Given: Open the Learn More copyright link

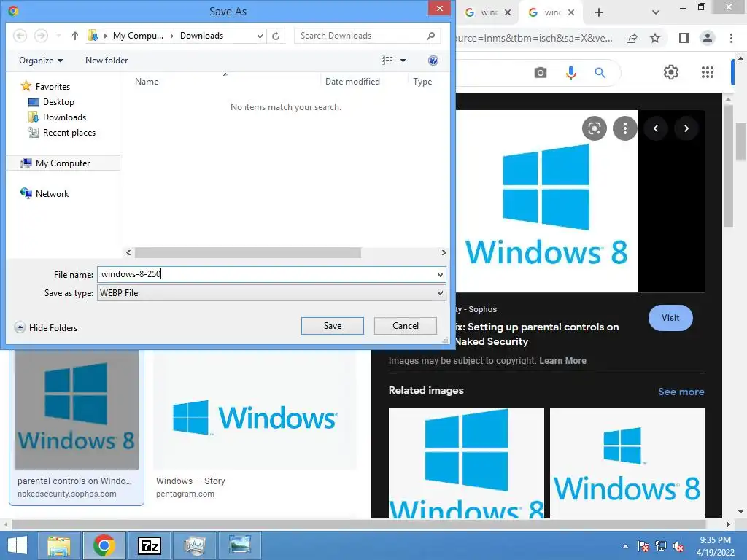Looking at the screenshot, I should click(x=562, y=360).
